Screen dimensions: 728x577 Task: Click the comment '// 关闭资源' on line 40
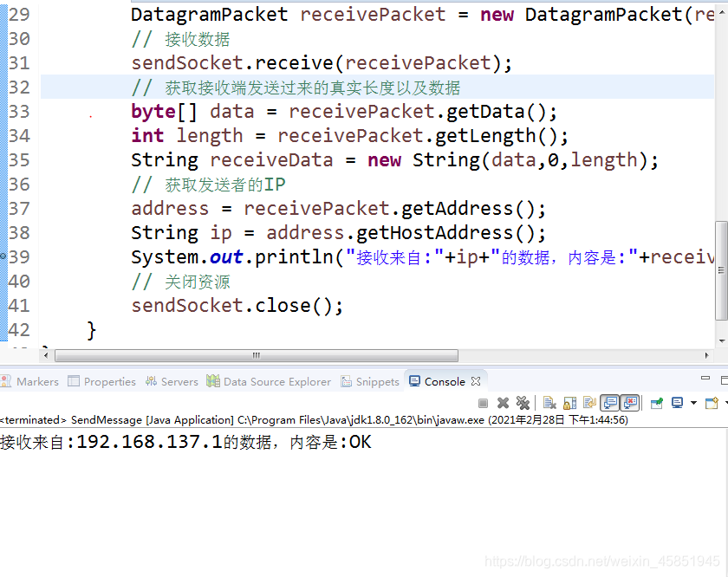pyautogui.click(x=180, y=282)
